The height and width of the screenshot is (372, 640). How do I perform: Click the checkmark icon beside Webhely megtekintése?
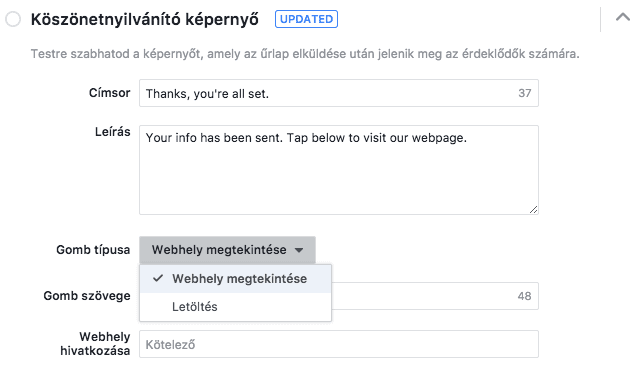click(x=158, y=278)
